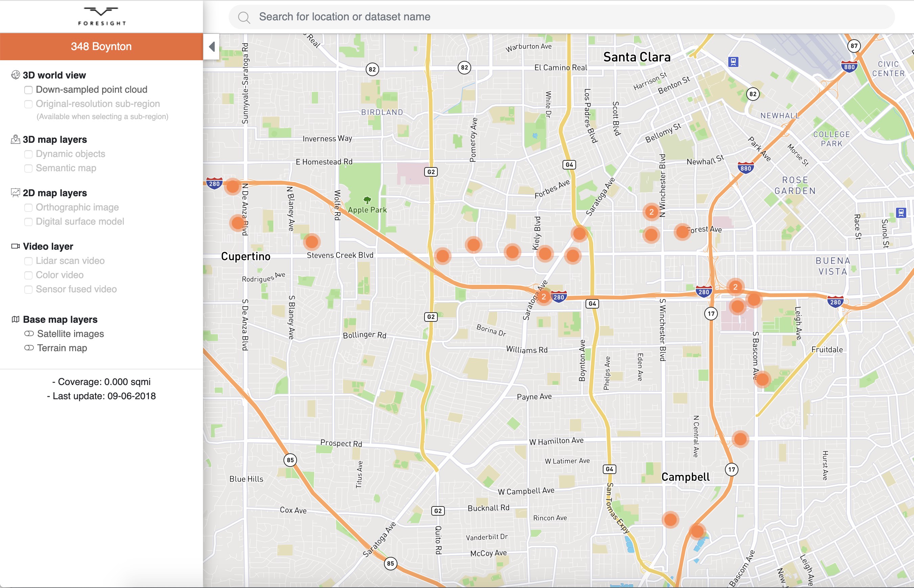Select dataset marker at I-280 and N De Anza Blvd
The height and width of the screenshot is (588, 914).
(232, 187)
